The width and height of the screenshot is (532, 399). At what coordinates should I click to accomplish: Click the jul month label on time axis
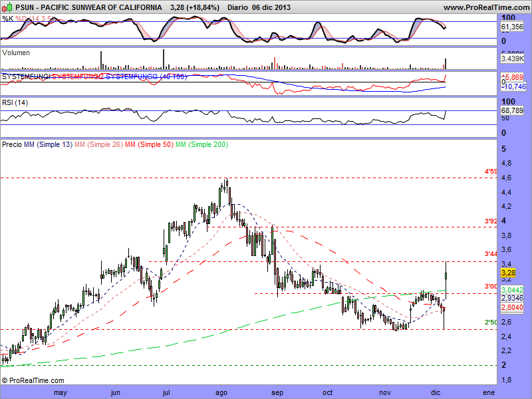(166, 393)
